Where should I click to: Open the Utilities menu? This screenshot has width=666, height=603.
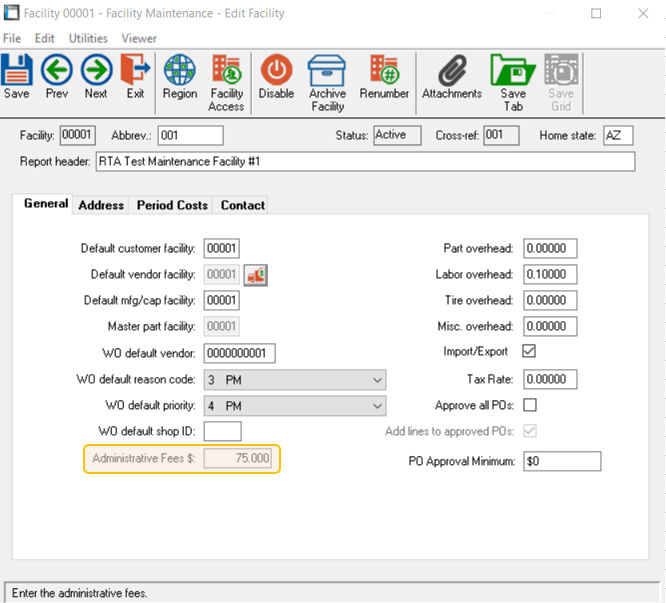coord(88,38)
